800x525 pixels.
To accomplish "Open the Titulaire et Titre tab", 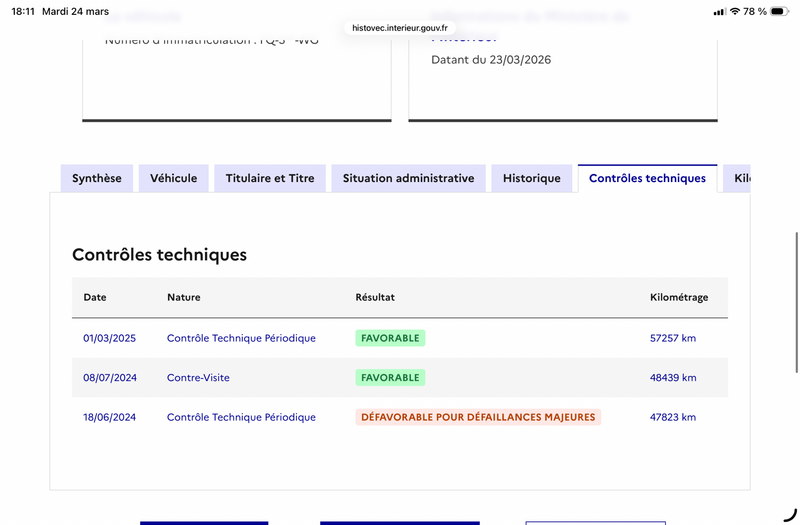I will 270,178.
